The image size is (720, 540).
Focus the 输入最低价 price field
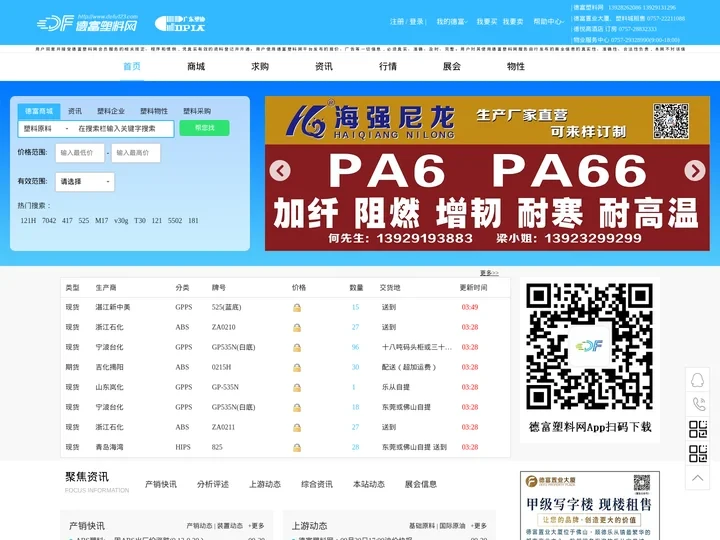tap(80, 153)
